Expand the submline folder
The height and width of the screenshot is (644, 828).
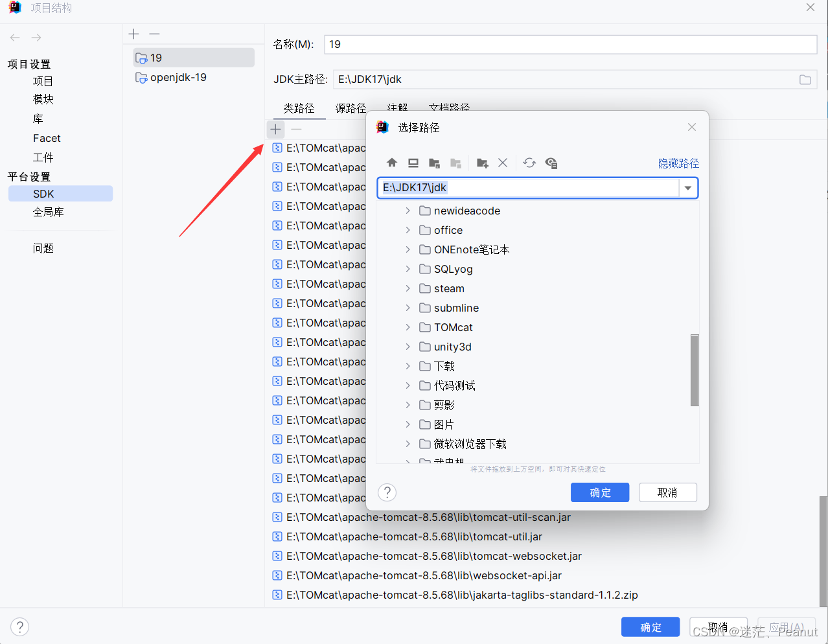(408, 308)
